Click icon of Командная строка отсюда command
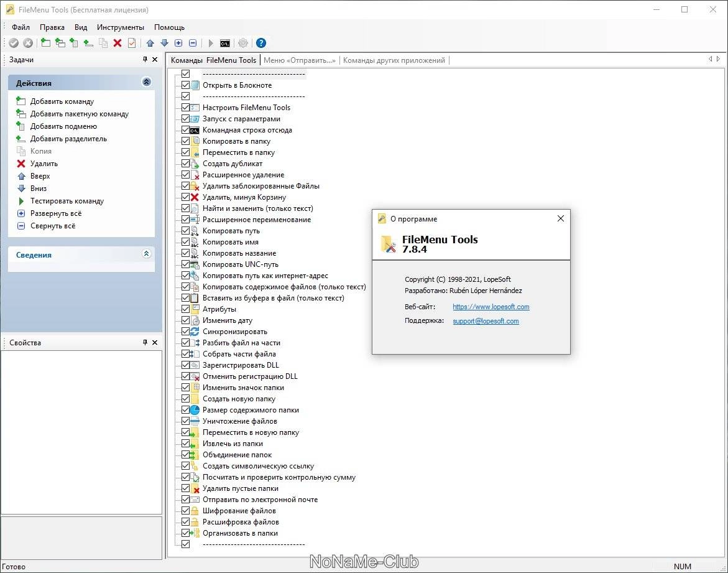 (195, 130)
